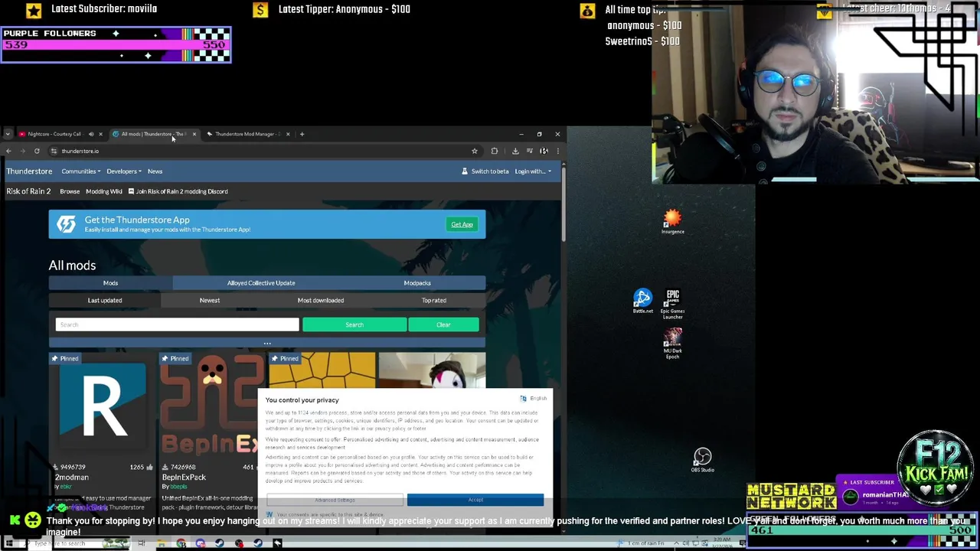The width and height of the screenshot is (980, 551).
Task: Expand the Developers dropdown menu
Action: point(123,171)
